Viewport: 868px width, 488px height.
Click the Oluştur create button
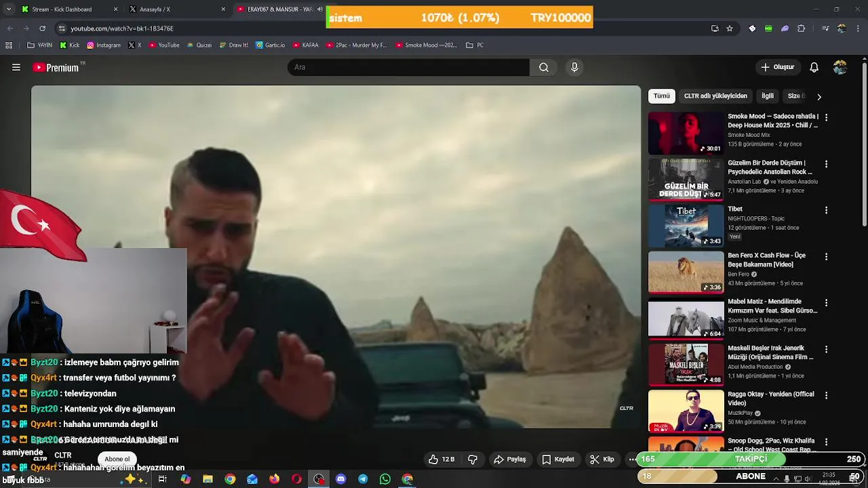(777, 67)
